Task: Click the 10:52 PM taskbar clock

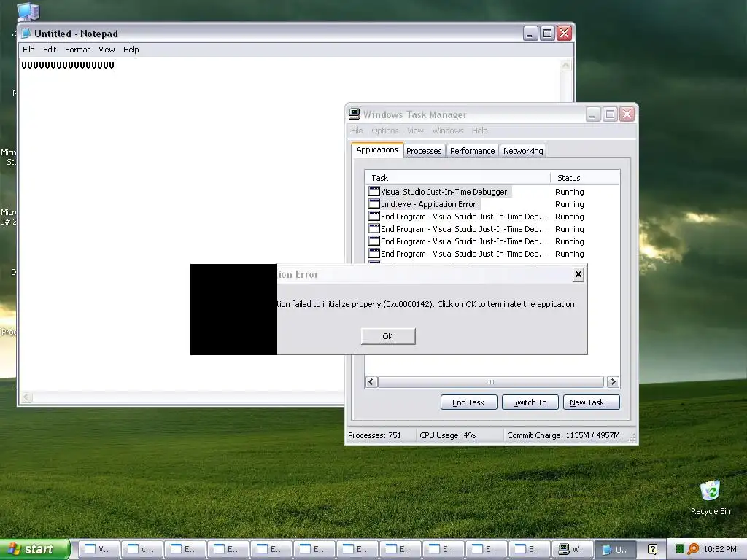Action: click(720, 549)
